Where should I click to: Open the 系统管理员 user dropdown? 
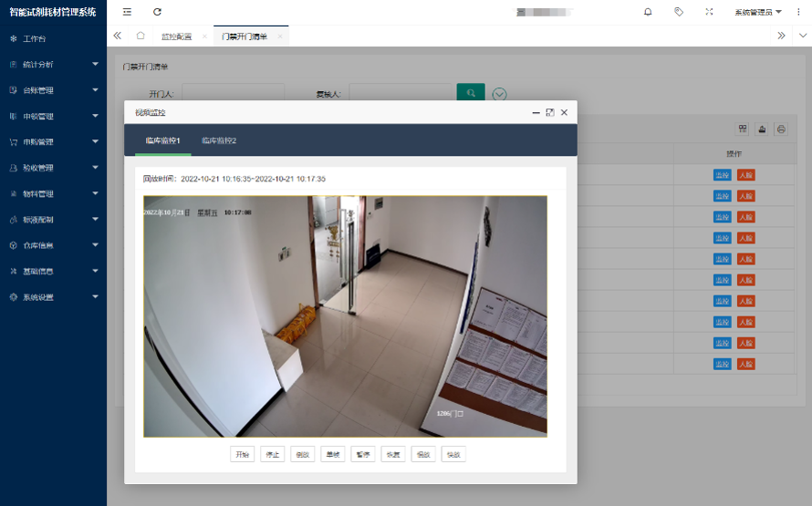pos(757,12)
